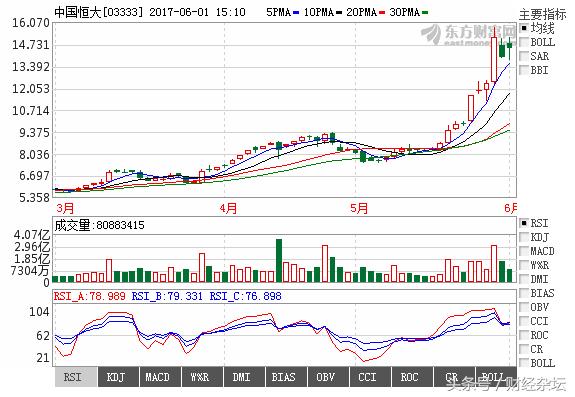Screen dimensions: 575x397
Task: Select the RSI checkbox in side list
Action: [524, 223]
